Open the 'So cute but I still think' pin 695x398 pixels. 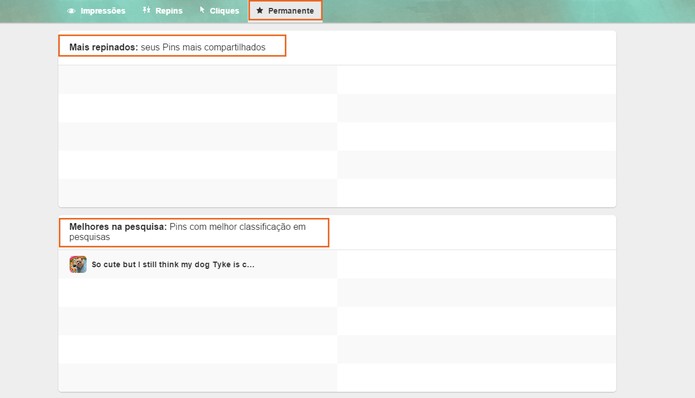click(173, 265)
